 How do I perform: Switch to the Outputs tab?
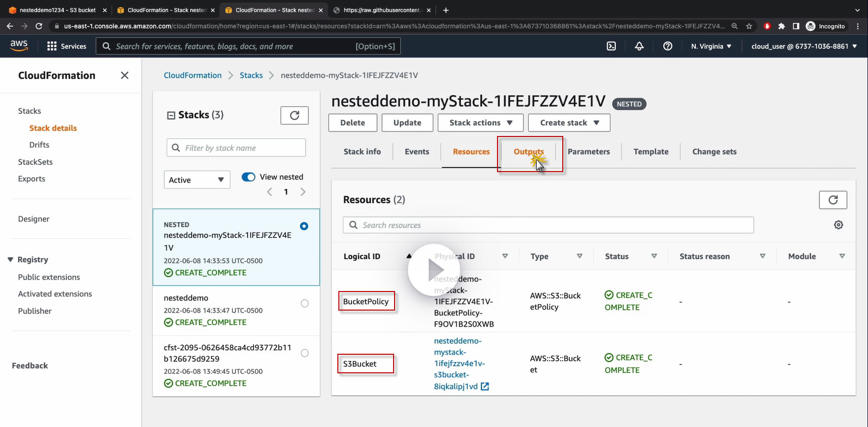tap(529, 152)
